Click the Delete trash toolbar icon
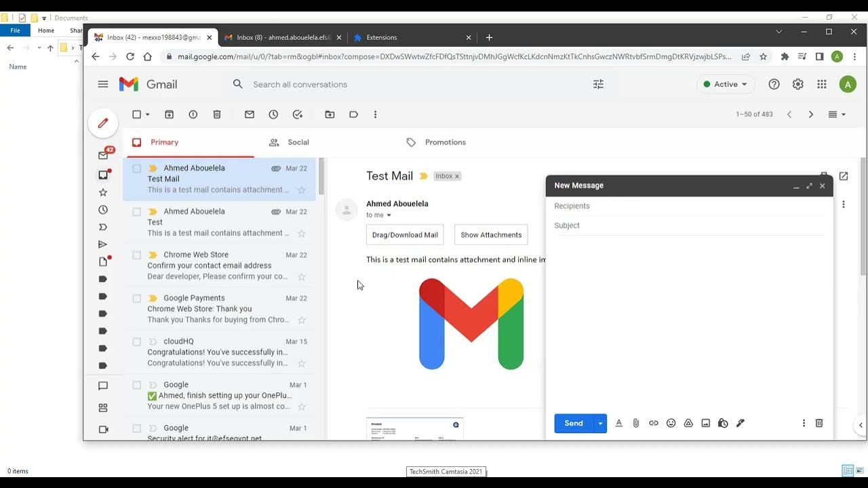868x488 pixels. point(217,115)
